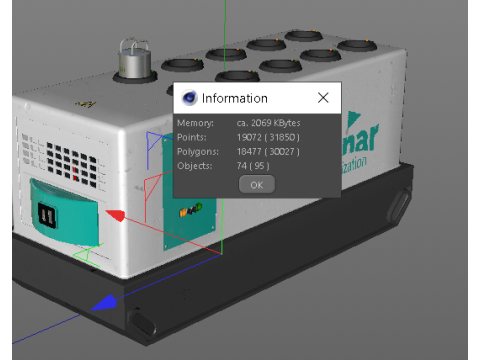The width and height of the screenshot is (480, 360).
Task: Select the Polygons value '18477 ( 30027 )'
Action: (x=268, y=152)
